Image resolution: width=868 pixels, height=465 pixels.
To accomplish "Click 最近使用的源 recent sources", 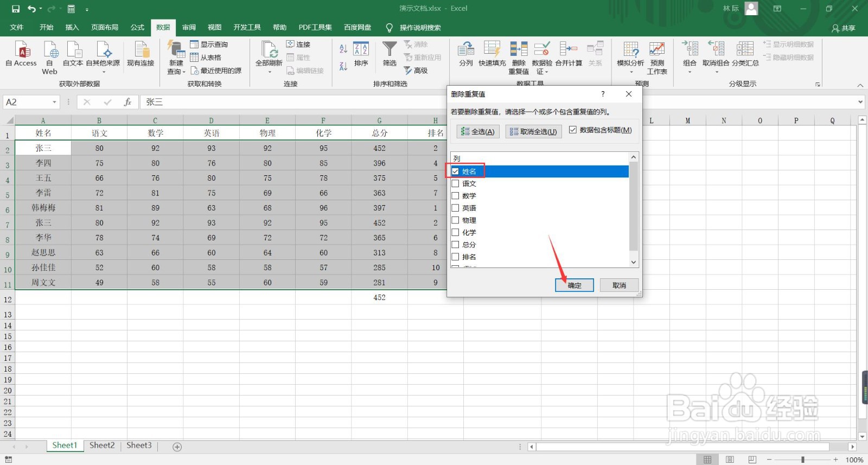I will [x=216, y=71].
